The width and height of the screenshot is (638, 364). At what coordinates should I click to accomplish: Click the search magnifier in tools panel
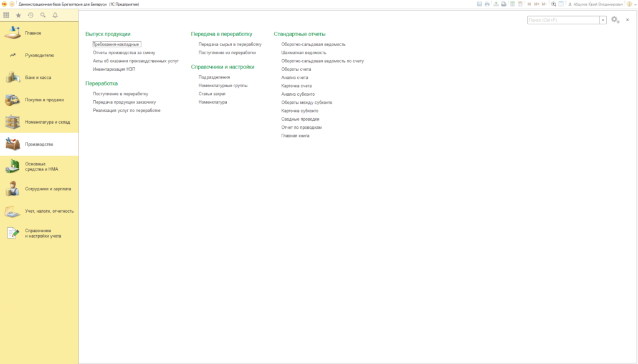[43, 15]
